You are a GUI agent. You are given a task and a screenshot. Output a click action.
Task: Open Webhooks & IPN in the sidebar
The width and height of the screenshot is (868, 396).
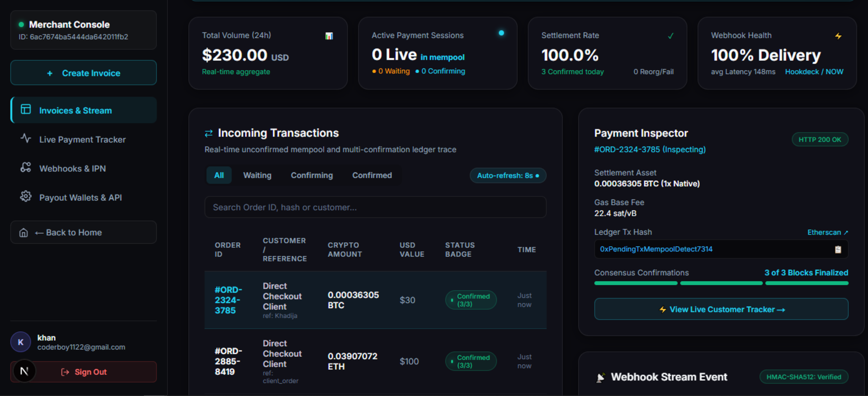(x=84, y=168)
